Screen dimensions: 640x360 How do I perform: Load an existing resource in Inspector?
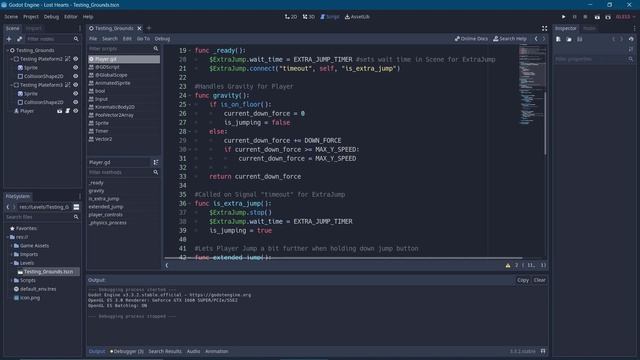point(569,39)
